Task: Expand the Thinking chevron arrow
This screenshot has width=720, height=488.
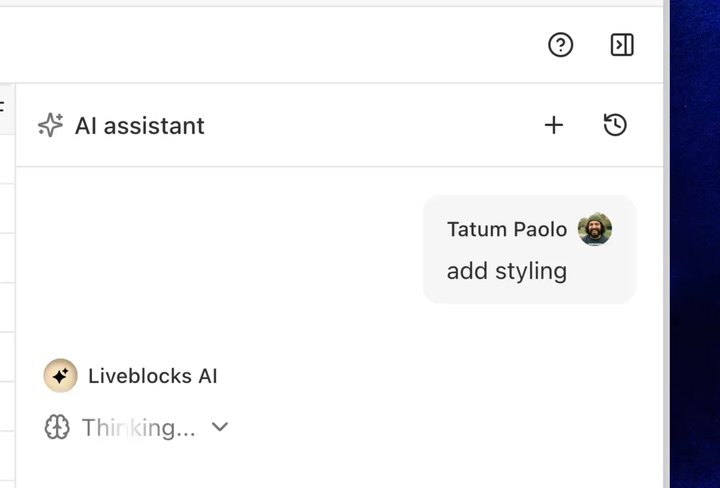Action: point(220,427)
